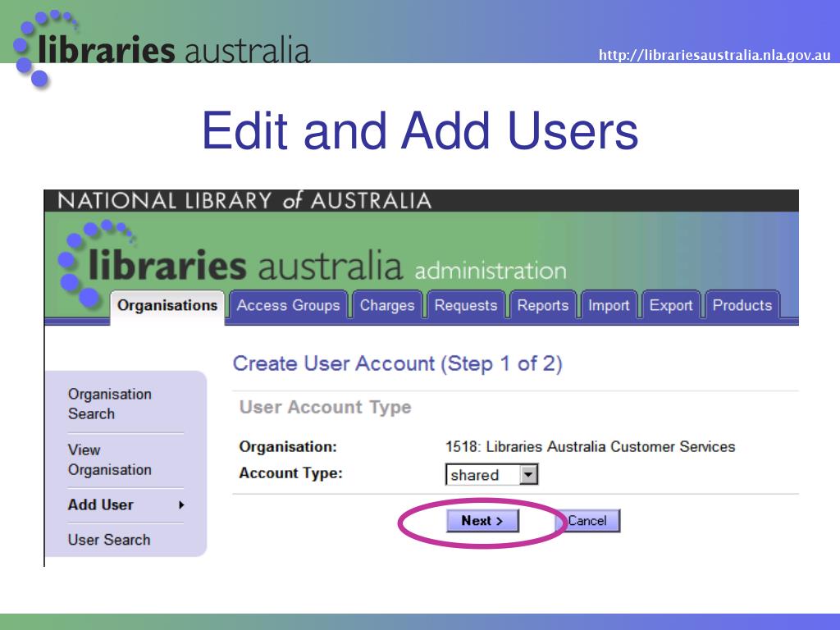Click the Account Type: field label
The height and width of the screenshot is (630, 840).
pyautogui.click(x=290, y=473)
